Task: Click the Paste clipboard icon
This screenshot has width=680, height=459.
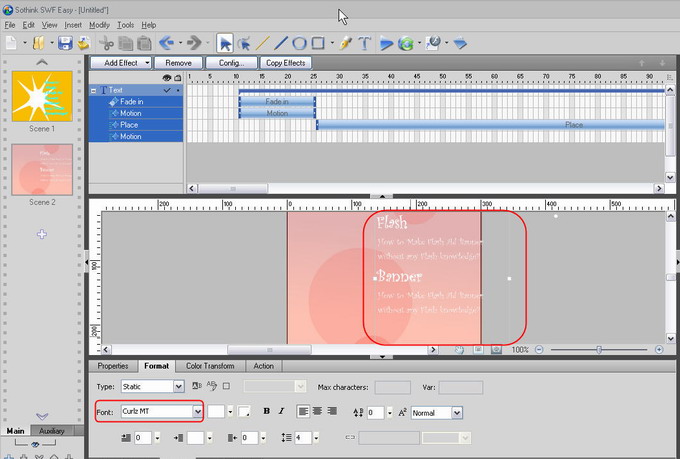Action: click(144, 43)
